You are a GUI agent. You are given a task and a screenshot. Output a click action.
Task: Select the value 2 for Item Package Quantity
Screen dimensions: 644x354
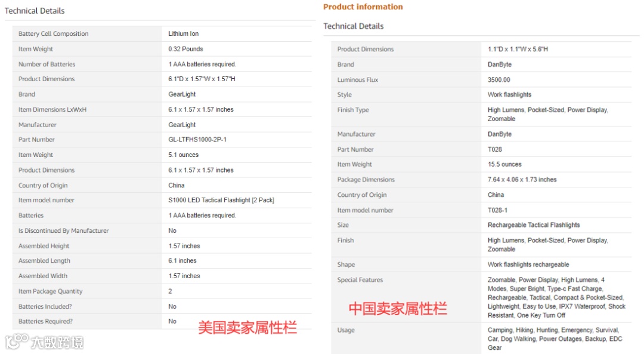click(x=170, y=291)
